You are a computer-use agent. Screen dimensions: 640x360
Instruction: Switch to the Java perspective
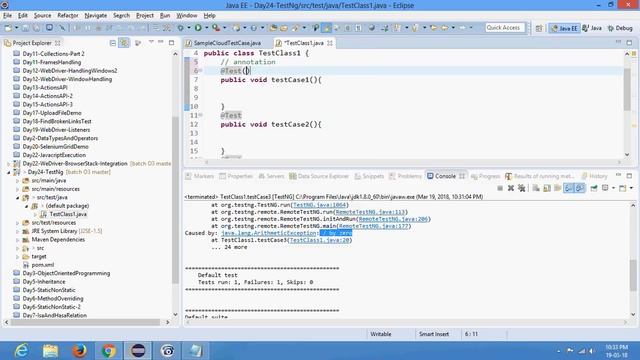(x=592, y=28)
